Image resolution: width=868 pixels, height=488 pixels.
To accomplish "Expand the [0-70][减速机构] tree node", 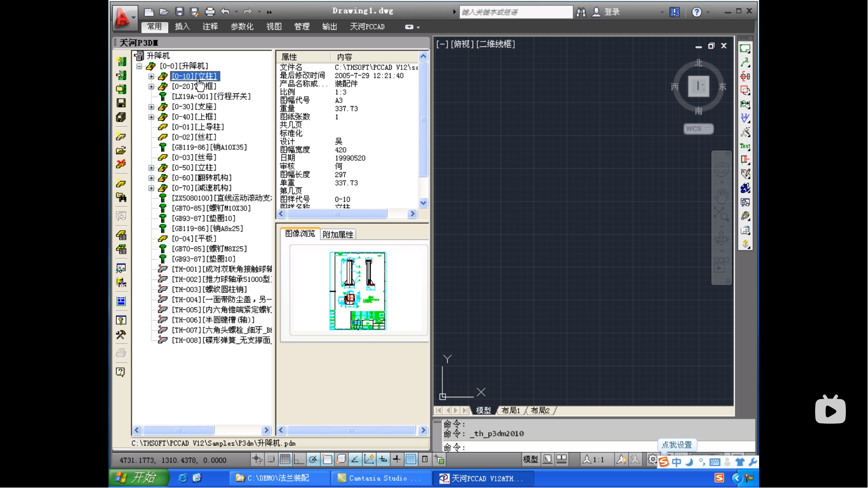I will click(x=151, y=188).
